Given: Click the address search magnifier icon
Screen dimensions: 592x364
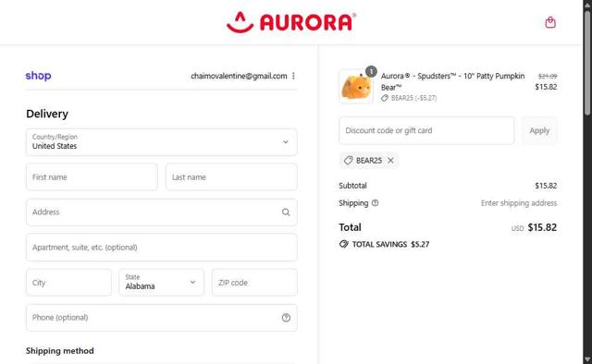Looking at the screenshot, I should point(286,212).
